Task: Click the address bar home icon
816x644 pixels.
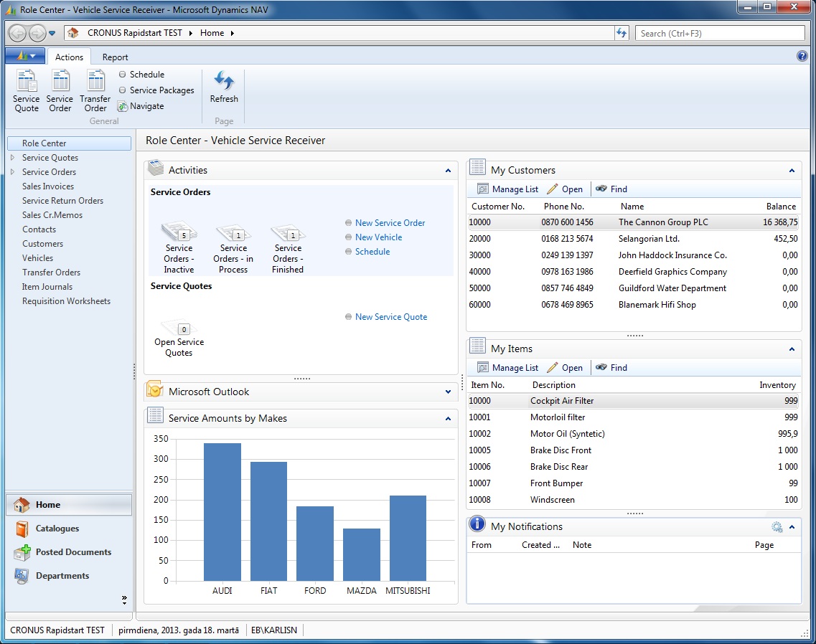Action: [73, 33]
